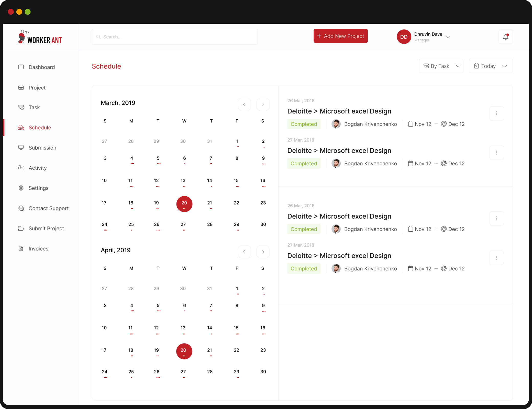Click Submit Project sidebar link
Screen dimensions: 532x409
click(x=46, y=228)
